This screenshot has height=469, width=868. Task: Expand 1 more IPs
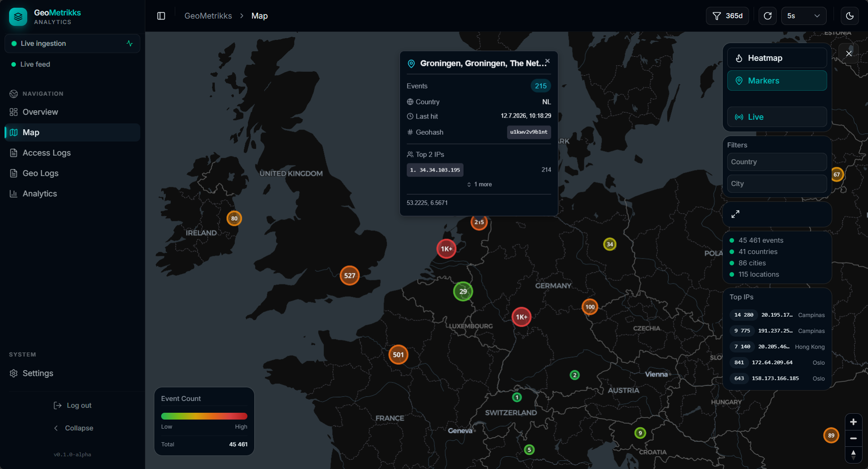(479, 185)
